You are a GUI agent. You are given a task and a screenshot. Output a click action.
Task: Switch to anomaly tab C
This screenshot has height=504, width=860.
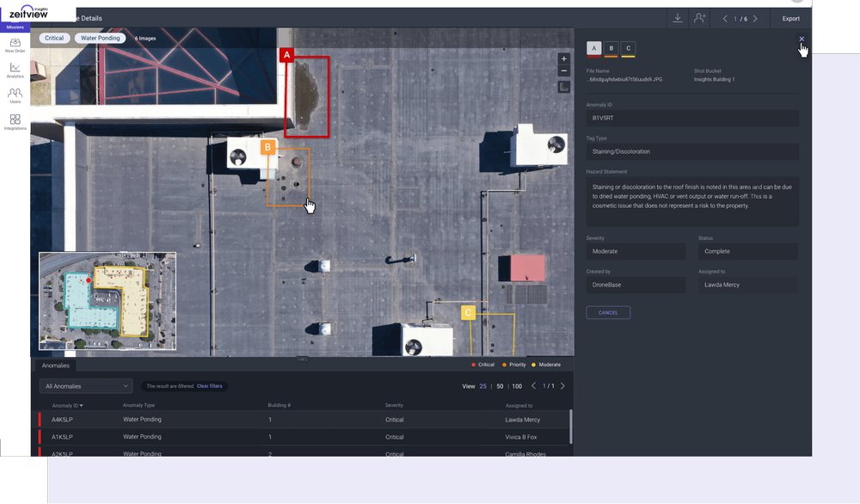(x=626, y=48)
